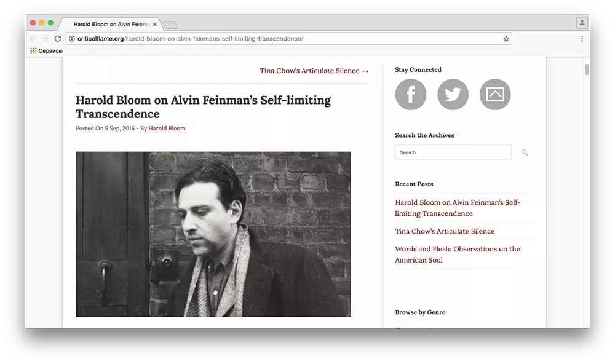
Task: Bookmark page with the star icon
Action: tap(506, 39)
